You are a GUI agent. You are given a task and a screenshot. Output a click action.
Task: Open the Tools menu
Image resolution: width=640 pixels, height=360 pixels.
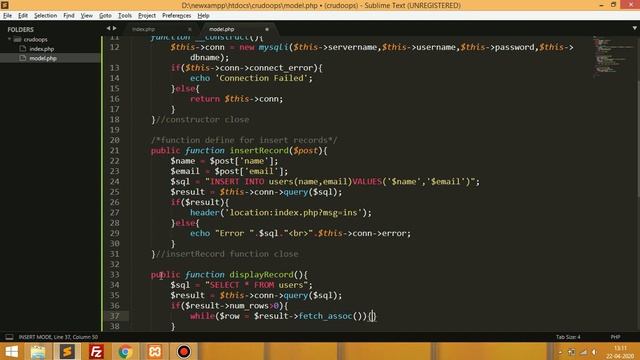click(125, 16)
